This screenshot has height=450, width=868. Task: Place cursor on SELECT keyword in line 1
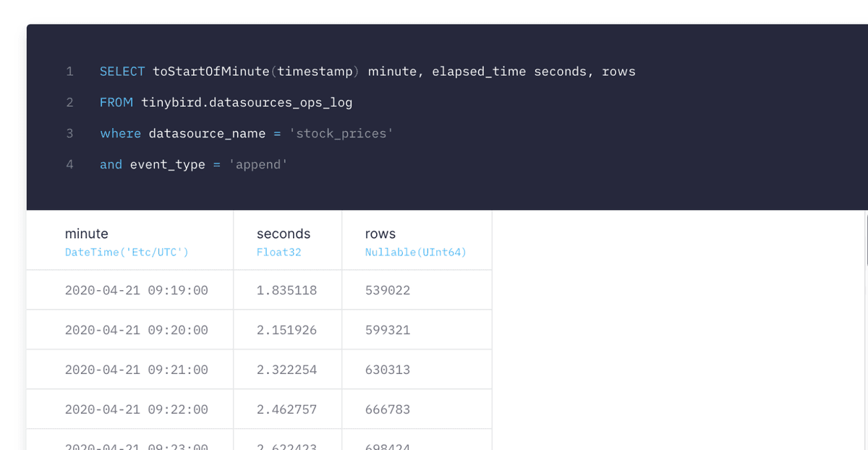pos(122,72)
